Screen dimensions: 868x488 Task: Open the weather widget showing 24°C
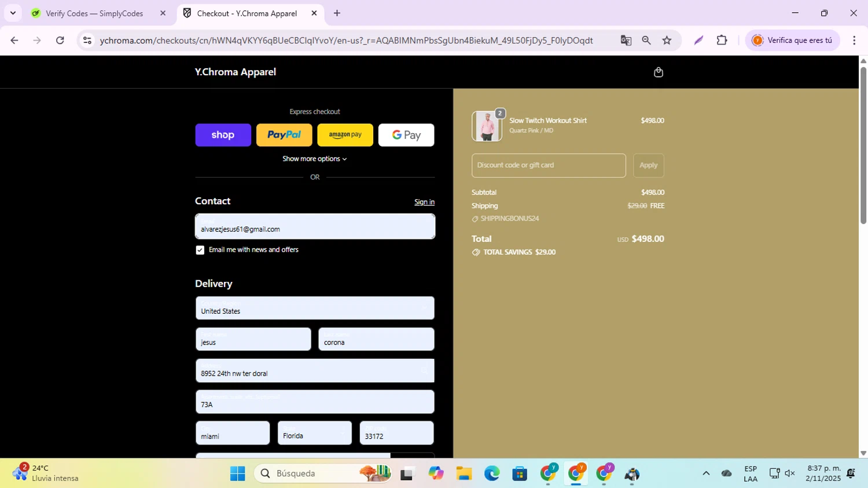click(x=45, y=473)
